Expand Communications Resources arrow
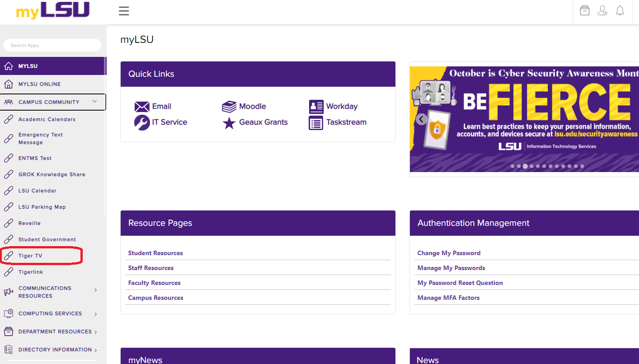This screenshot has width=639, height=364. click(95, 290)
